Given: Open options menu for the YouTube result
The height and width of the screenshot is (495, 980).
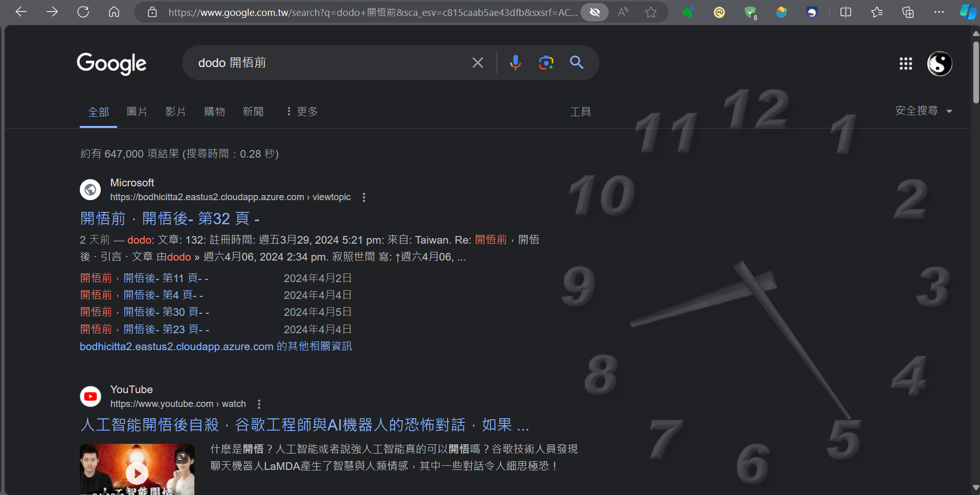Looking at the screenshot, I should (x=259, y=404).
